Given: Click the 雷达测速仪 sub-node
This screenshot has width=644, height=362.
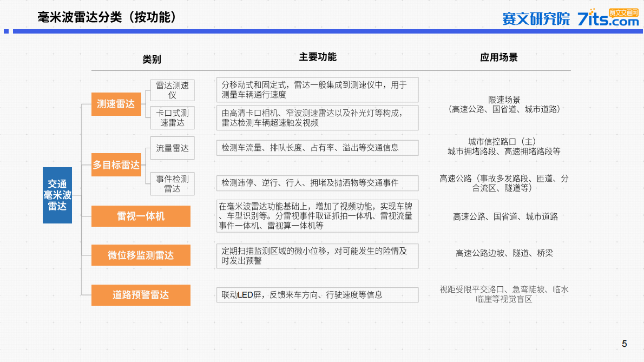Looking at the screenshot, I should [x=172, y=90].
